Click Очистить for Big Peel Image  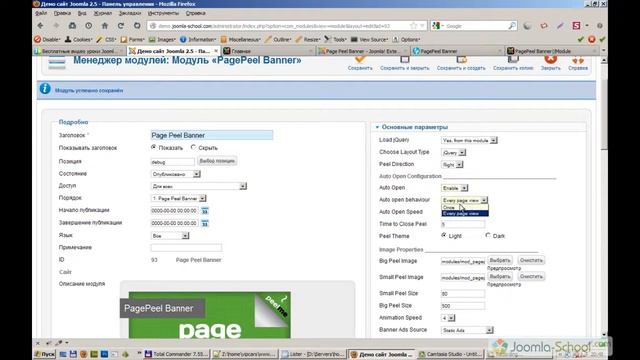coord(531,260)
